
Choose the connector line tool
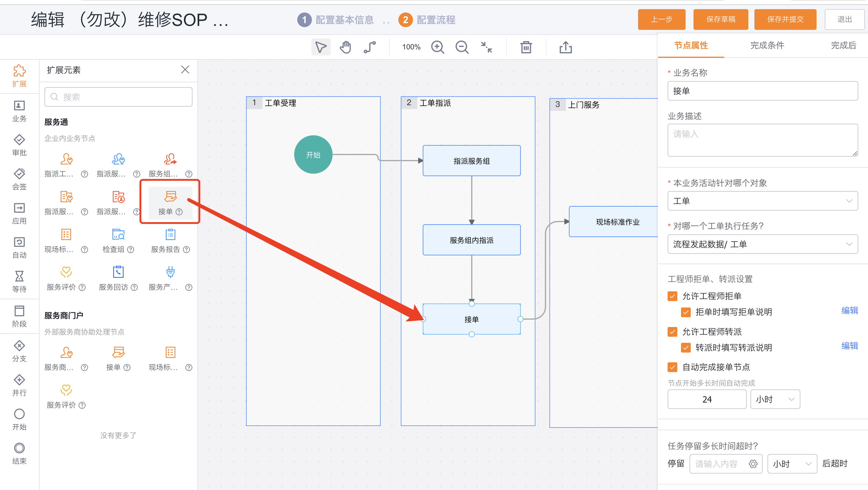(370, 47)
